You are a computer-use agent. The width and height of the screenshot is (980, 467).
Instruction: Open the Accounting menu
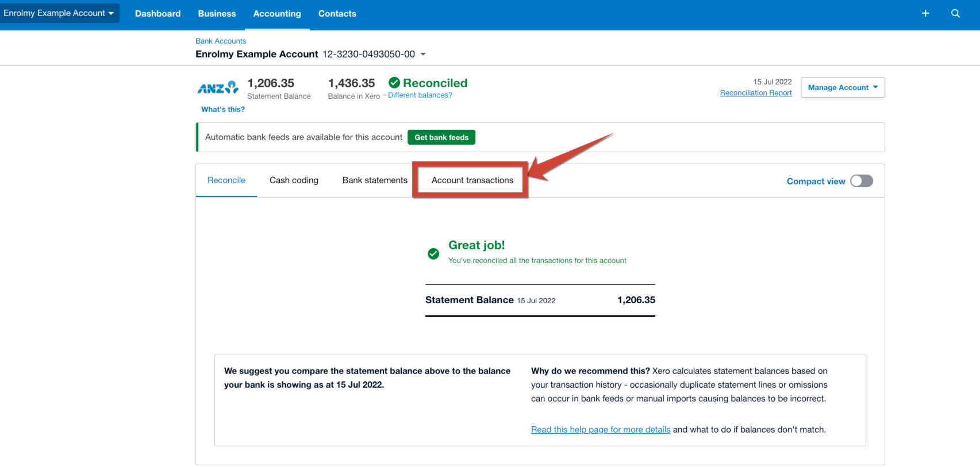(x=277, y=14)
